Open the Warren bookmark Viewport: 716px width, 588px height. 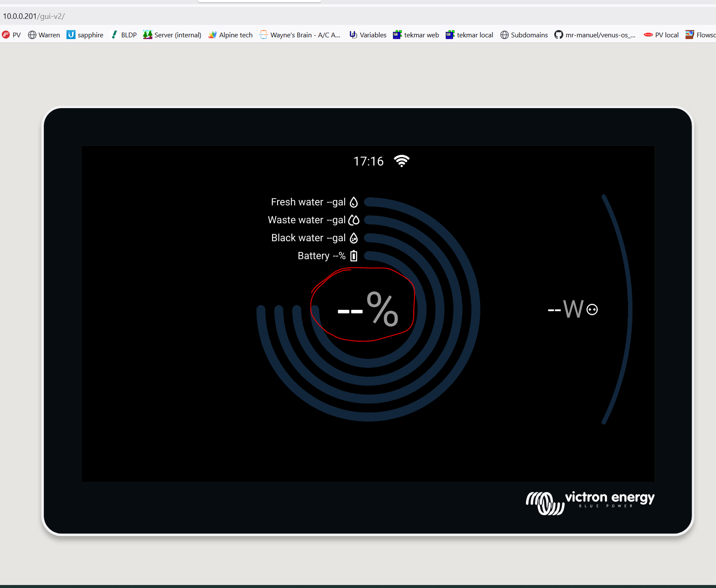click(44, 35)
